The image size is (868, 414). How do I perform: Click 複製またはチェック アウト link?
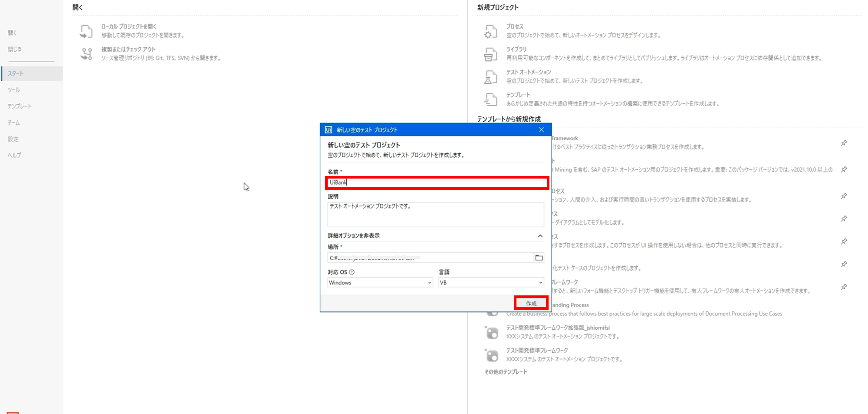point(128,49)
